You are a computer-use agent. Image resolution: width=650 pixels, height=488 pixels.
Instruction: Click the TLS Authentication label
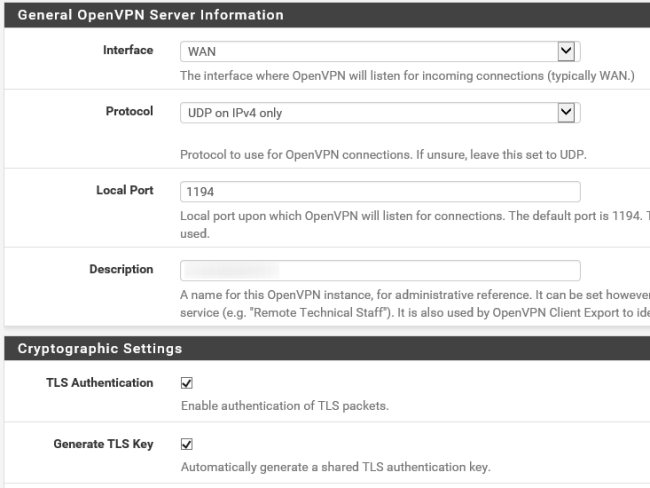point(99,383)
